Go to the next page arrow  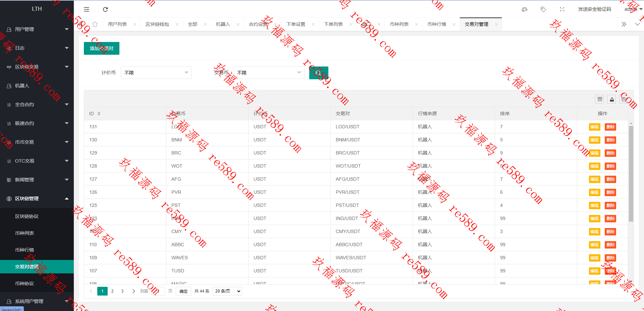(x=133, y=291)
